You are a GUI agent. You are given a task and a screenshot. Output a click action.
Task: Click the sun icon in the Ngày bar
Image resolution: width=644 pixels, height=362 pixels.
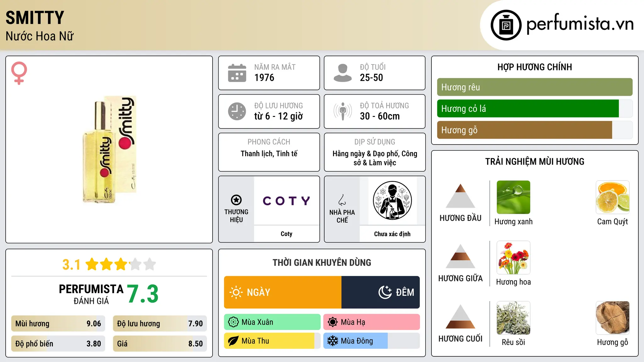(236, 292)
